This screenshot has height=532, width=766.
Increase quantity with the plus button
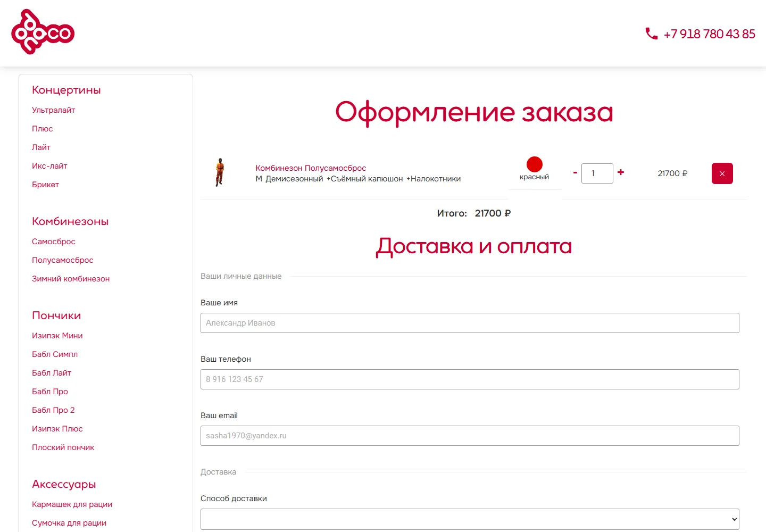[x=621, y=172]
